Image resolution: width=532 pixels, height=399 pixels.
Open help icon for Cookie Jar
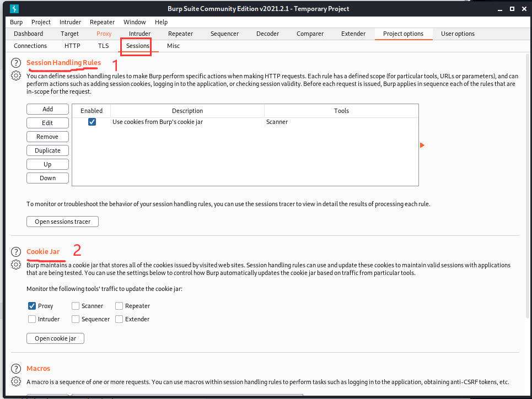(x=16, y=252)
